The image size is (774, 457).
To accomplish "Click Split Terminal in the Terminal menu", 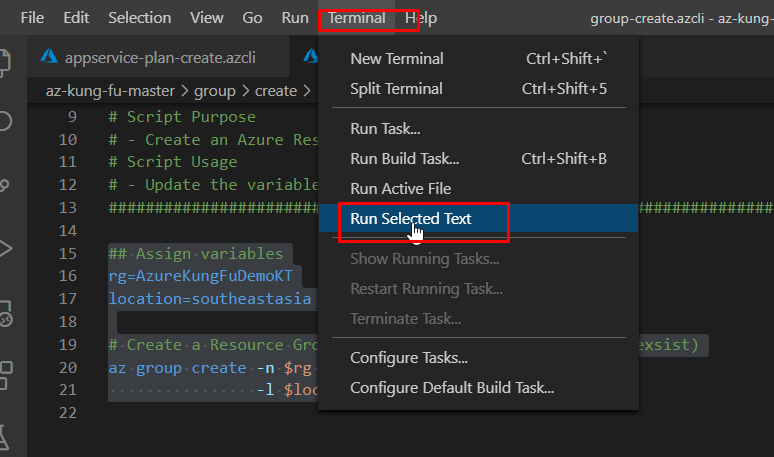I will 397,88.
